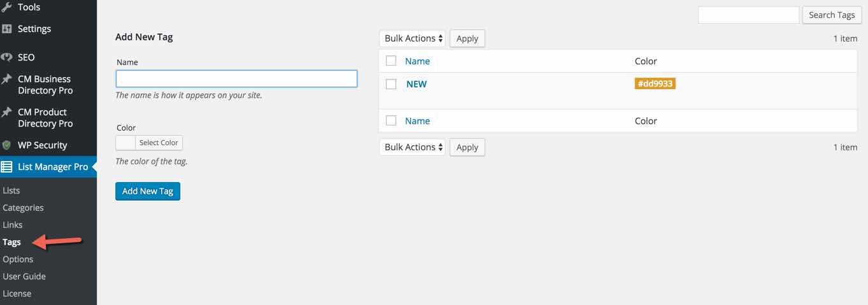The height and width of the screenshot is (305, 868).
Task: Click the tag Name input field
Action: (x=236, y=78)
